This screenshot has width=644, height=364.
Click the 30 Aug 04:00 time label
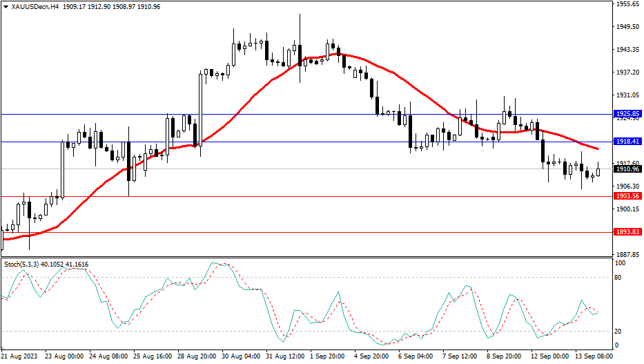(x=240, y=356)
